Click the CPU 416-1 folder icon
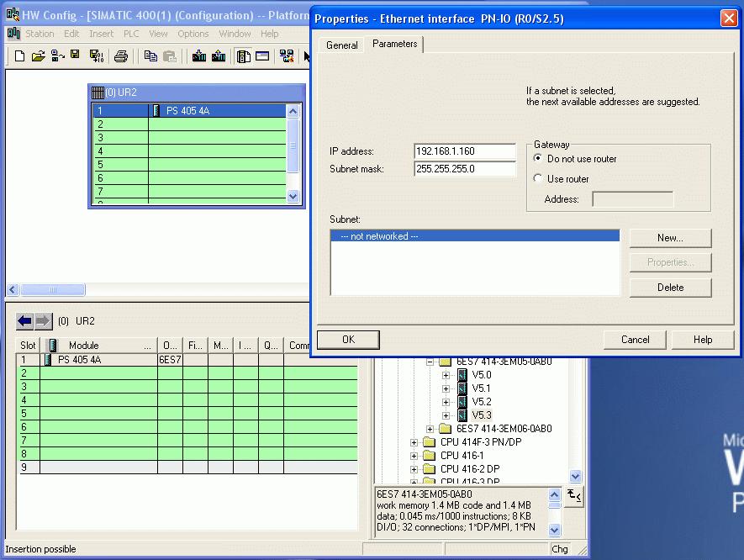 coord(429,456)
